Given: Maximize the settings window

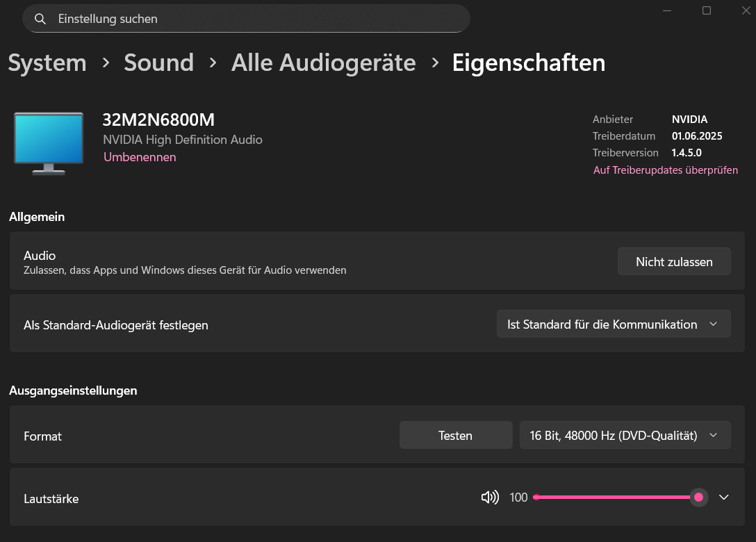Looking at the screenshot, I should pos(707,10).
